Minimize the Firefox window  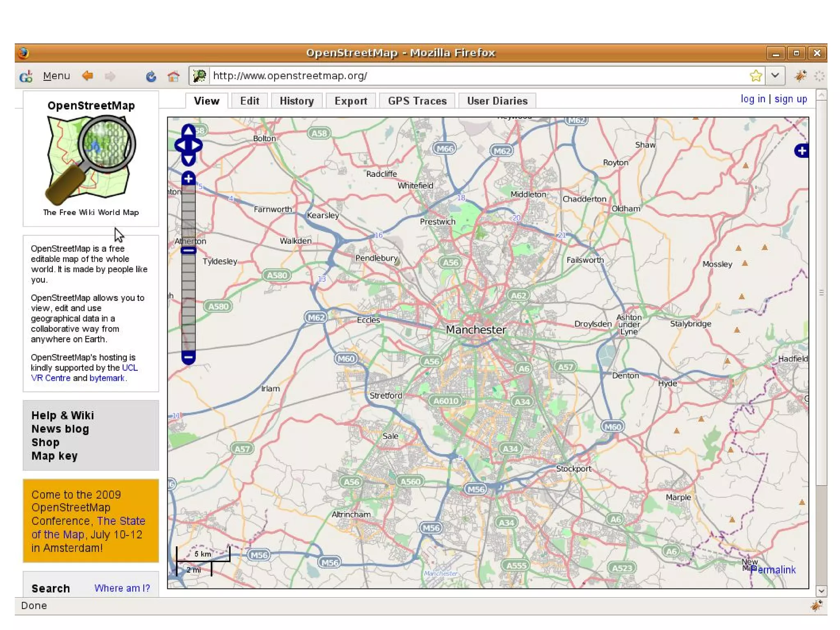(x=776, y=53)
